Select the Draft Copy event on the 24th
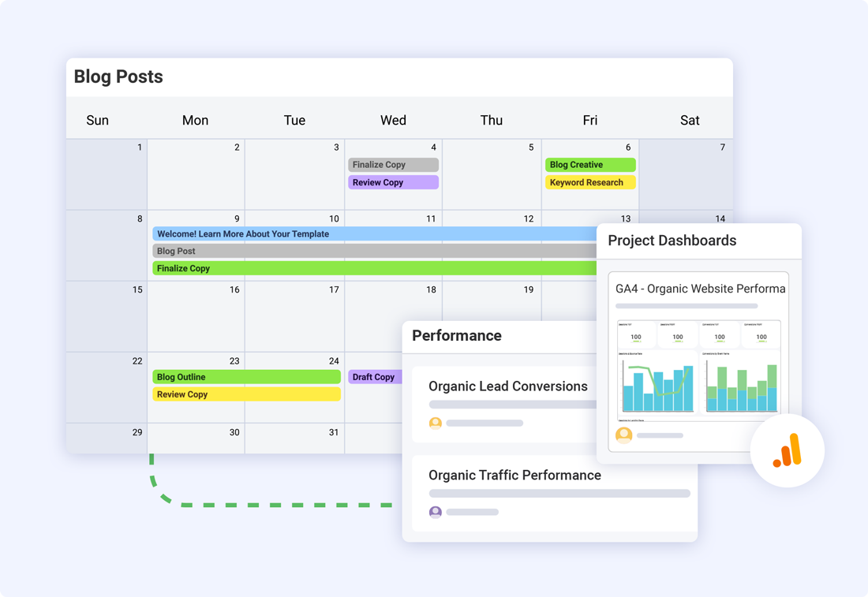 tap(375, 376)
